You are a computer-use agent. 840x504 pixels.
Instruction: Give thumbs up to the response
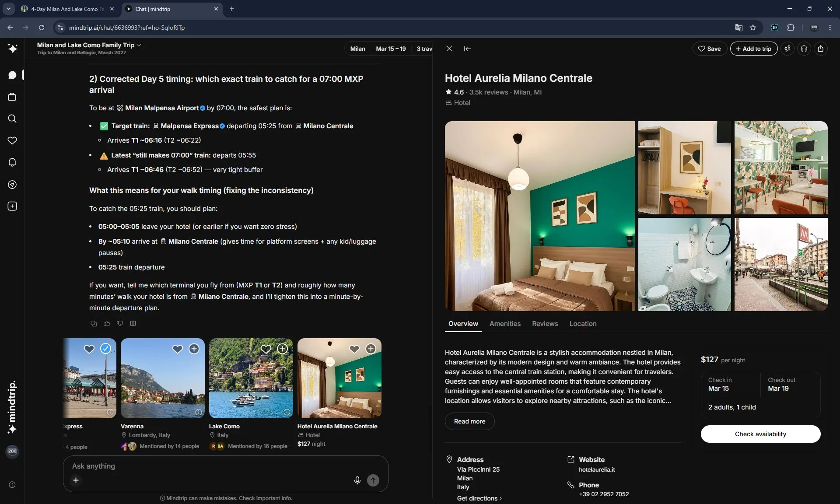[x=107, y=323]
